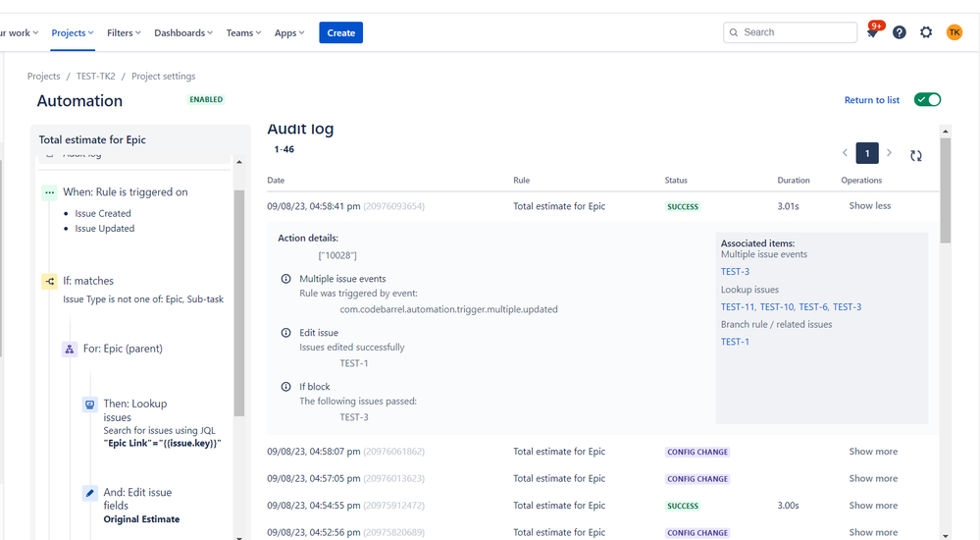Select the Lookup issues action icon
Viewport: 980px width, 540px height.
[90, 405]
